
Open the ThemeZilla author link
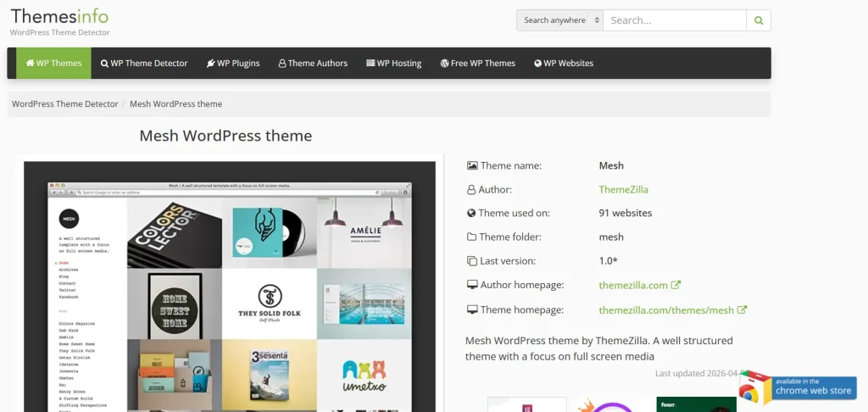(623, 189)
